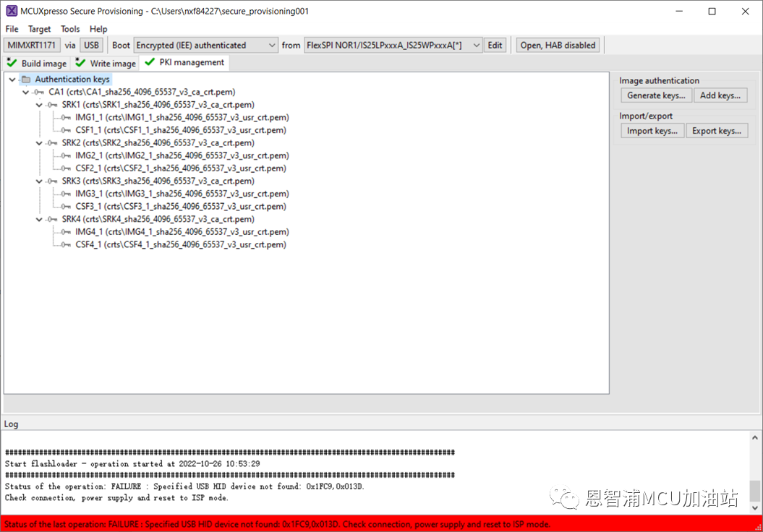Select the SRK4 ca_crt.pem tree row
This screenshot has width=763, height=532.
click(158, 219)
